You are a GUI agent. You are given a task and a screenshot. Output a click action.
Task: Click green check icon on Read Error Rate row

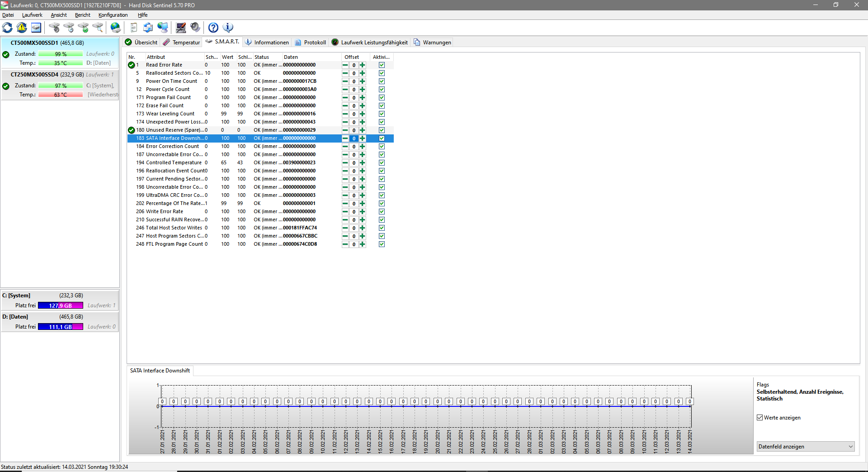click(132, 65)
